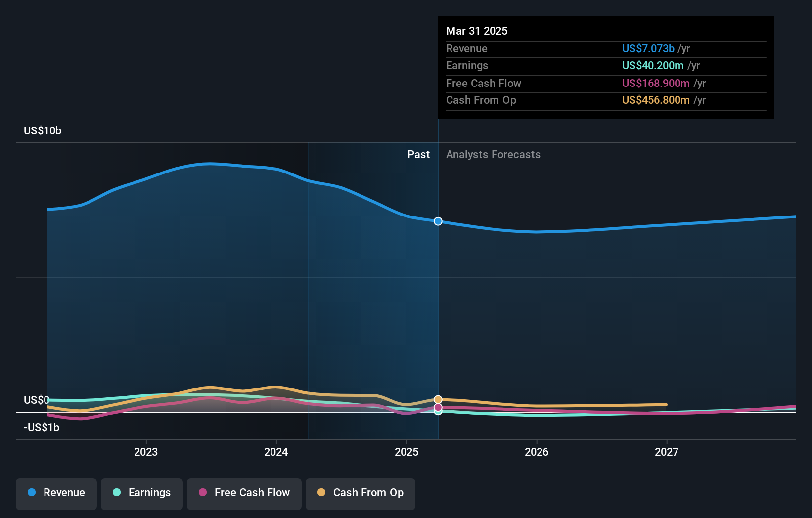Screen dimensions: 812x518
Task: Click the Free Cash Flow label in tooltip
Action: 484,84
